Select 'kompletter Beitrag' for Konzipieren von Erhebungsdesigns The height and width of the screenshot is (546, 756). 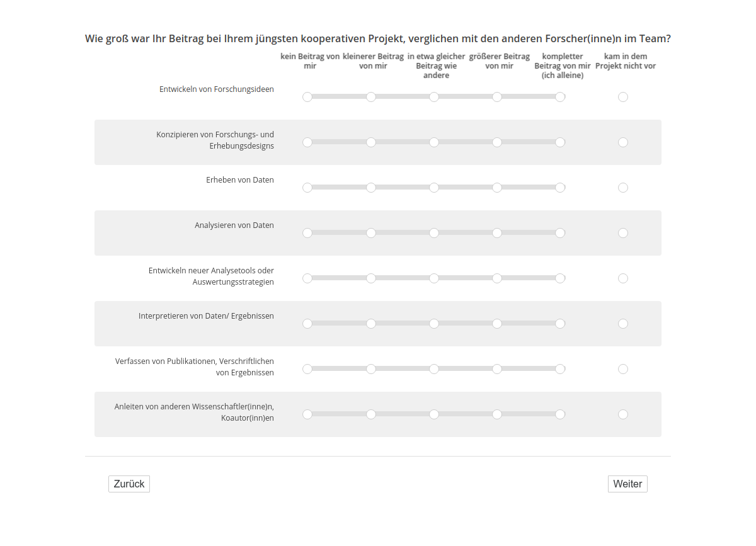560,142
